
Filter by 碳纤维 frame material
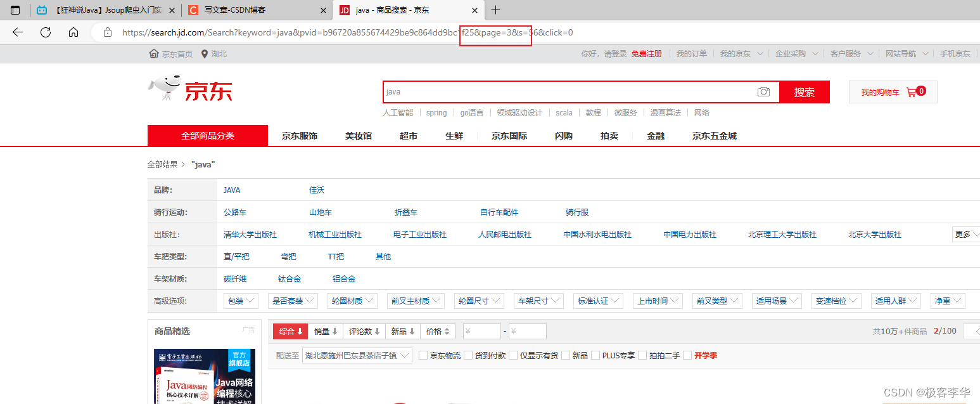[235, 279]
